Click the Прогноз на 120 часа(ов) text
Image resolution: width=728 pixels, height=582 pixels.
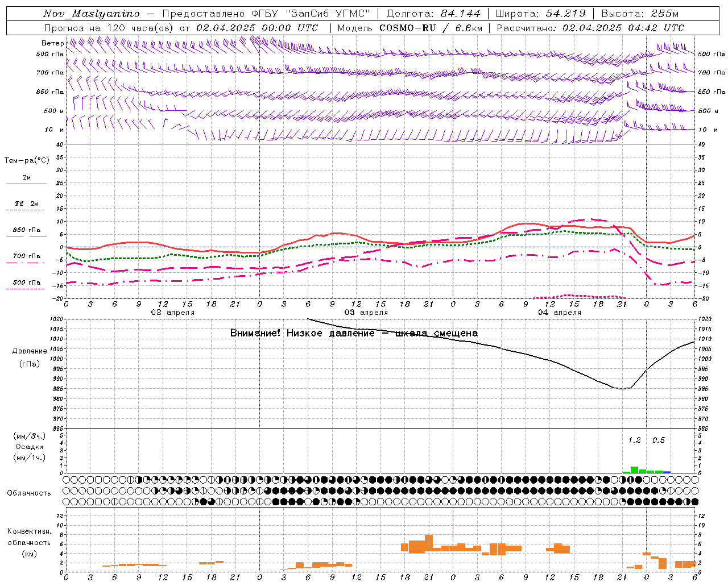click(109, 28)
